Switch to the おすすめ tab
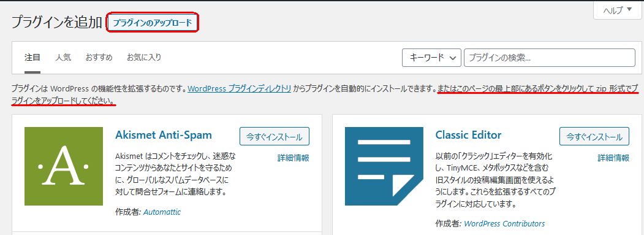The image size is (644, 235). 99,58
